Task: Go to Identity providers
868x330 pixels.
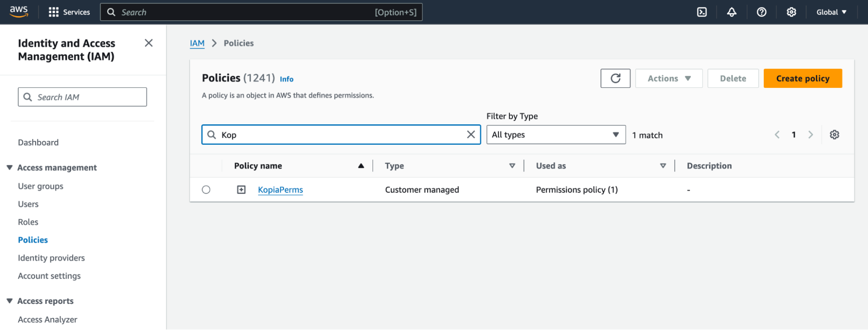Action: point(51,258)
